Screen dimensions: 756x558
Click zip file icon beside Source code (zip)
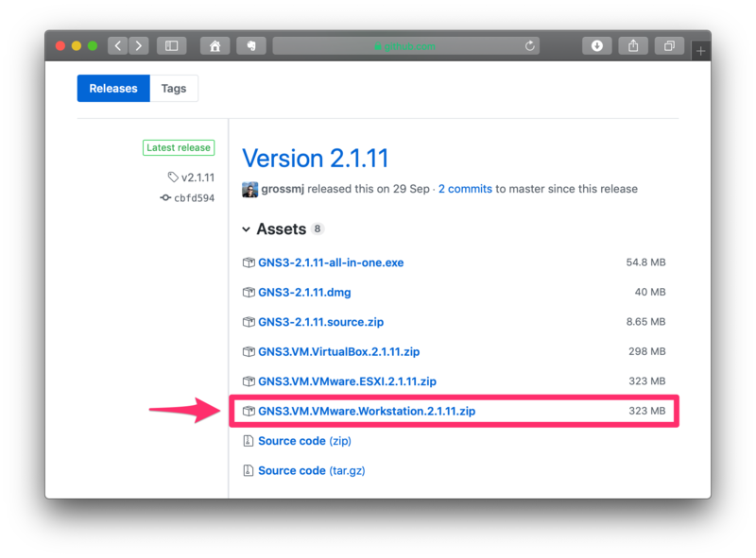tap(248, 441)
